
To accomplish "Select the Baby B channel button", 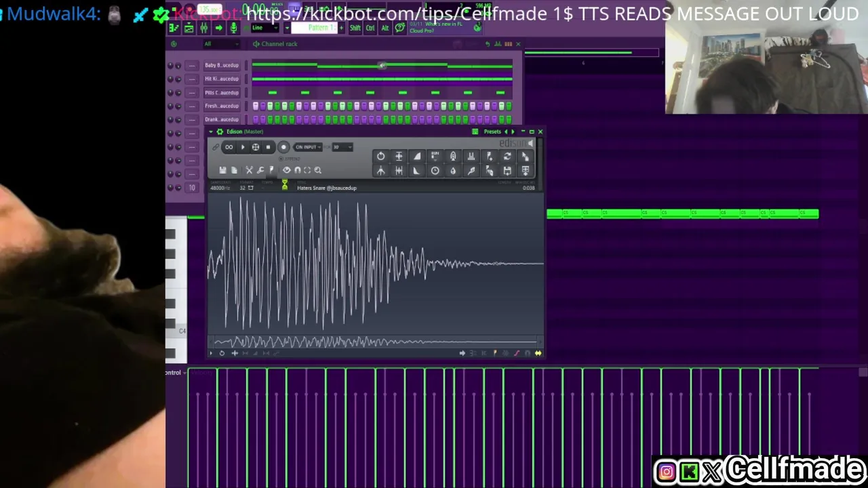I will point(222,65).
